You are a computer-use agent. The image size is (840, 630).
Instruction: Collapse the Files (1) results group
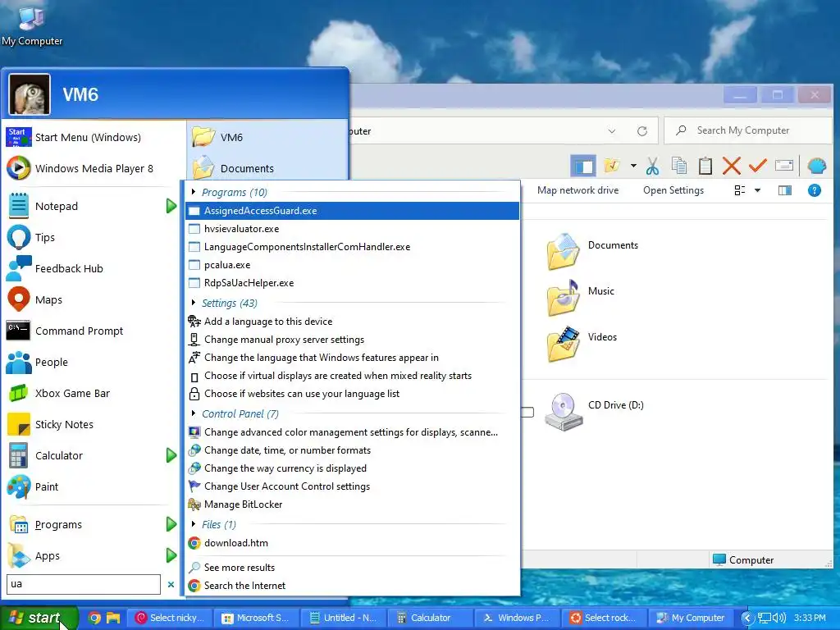click(x=194, y=524)
